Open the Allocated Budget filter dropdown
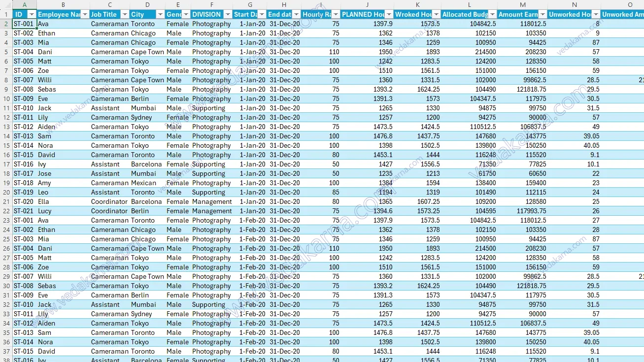644x362 pixels. [492, 14]
